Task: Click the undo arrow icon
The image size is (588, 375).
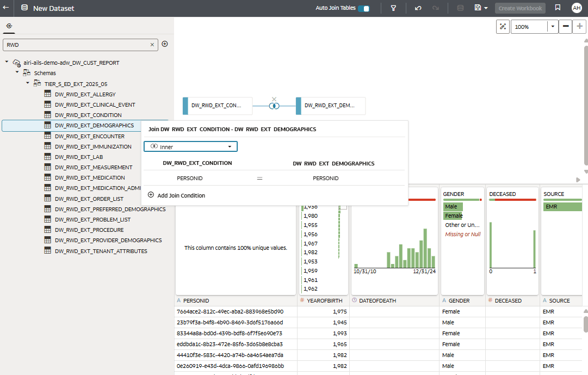Action: point(418,8)
